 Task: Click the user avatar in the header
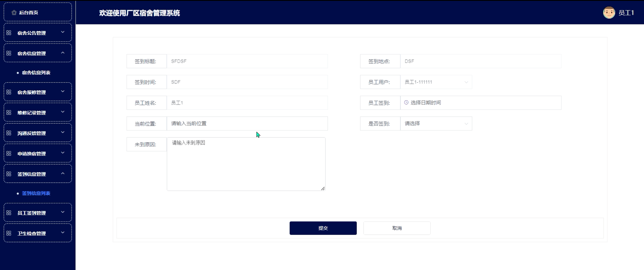(609, 13)
